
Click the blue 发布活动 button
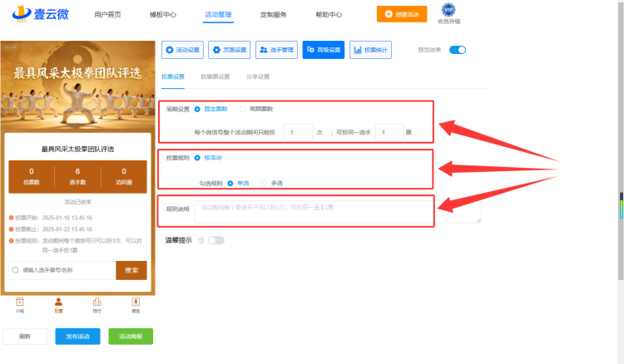(77, 337)
